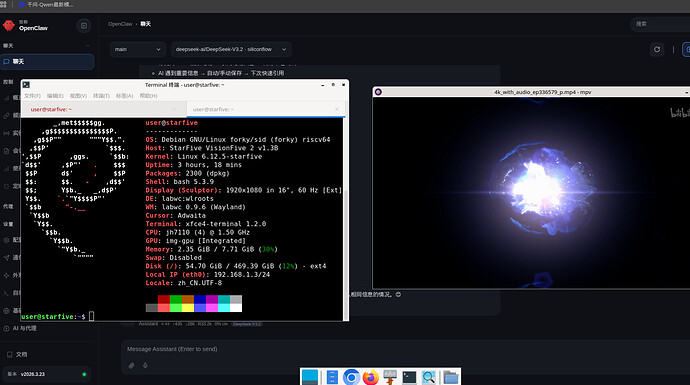690x385 pixels.
Task: Open the AI 与代理 sidebar item
Action: (x=47, y=328)
